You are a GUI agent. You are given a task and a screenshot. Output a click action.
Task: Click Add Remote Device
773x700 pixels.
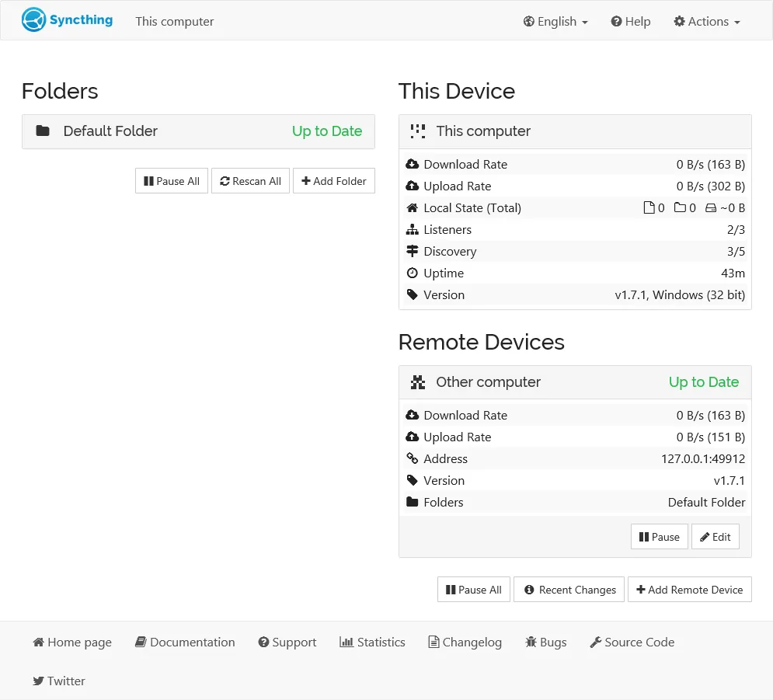(689, 589)
